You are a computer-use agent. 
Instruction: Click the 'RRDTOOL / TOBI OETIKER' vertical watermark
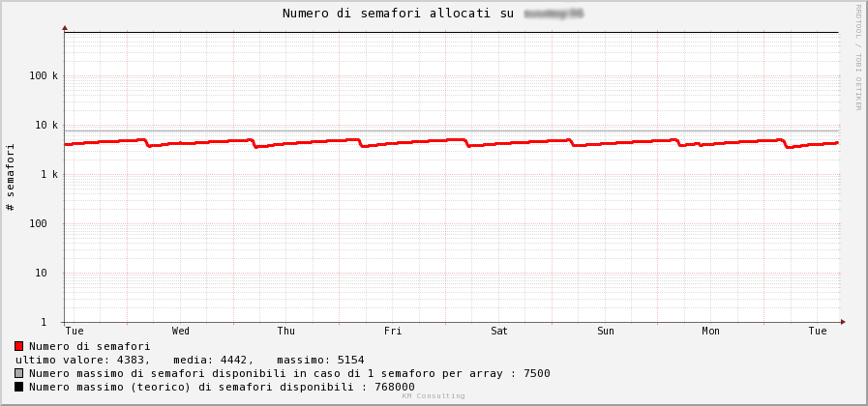pyautogui.click(x=857, y=57)
